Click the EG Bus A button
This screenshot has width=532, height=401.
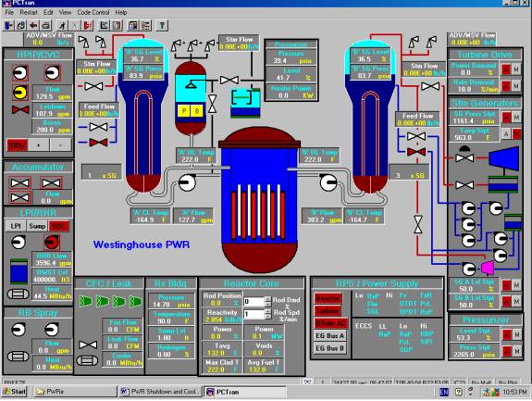(330, 336)
